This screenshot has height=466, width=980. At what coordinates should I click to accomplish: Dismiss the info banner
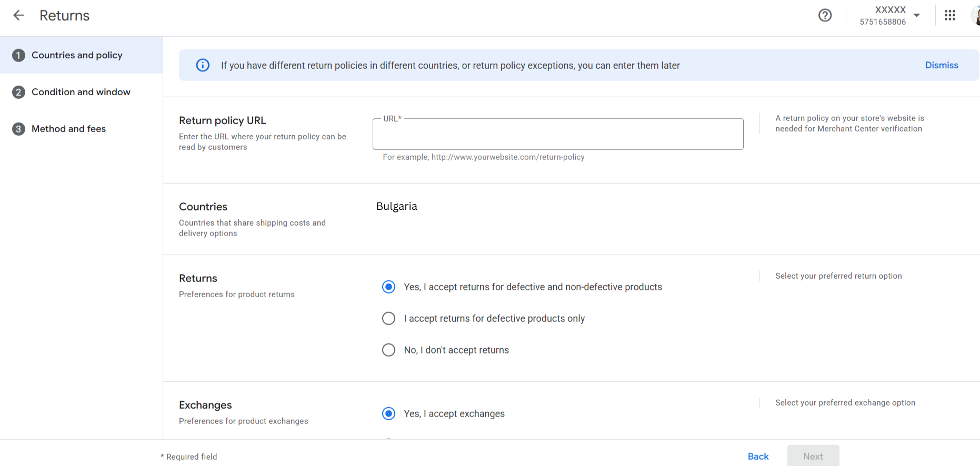click(942, 65)
